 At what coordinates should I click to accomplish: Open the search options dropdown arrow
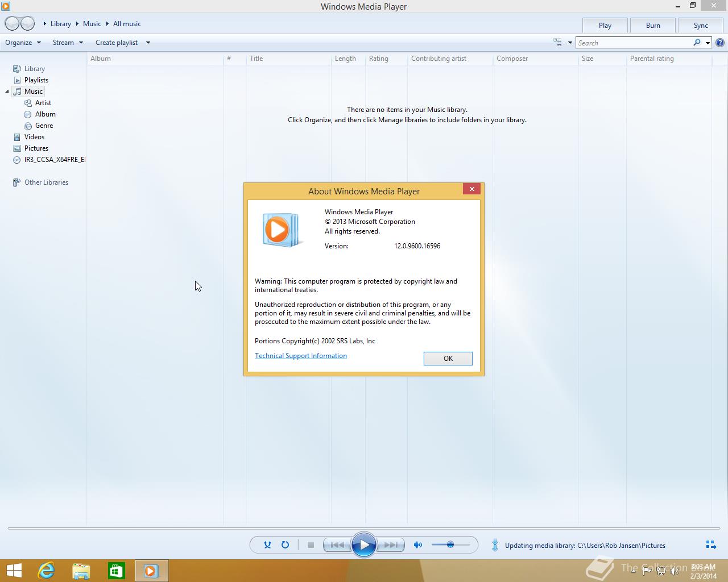pyautogui.click(x=708, y=43)
